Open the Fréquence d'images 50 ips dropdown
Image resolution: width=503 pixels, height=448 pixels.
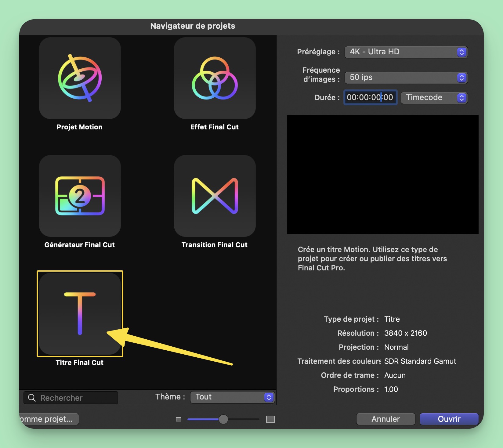[x=406, y=78]
